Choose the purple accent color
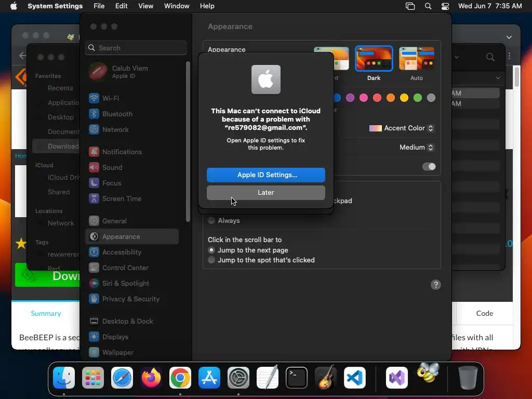 (x=350, y=98)
